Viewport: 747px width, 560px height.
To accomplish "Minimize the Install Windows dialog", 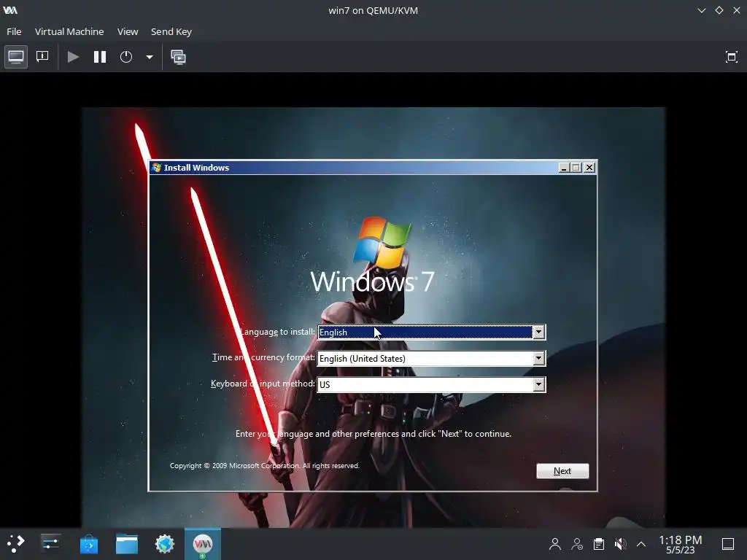I will 564,168.
